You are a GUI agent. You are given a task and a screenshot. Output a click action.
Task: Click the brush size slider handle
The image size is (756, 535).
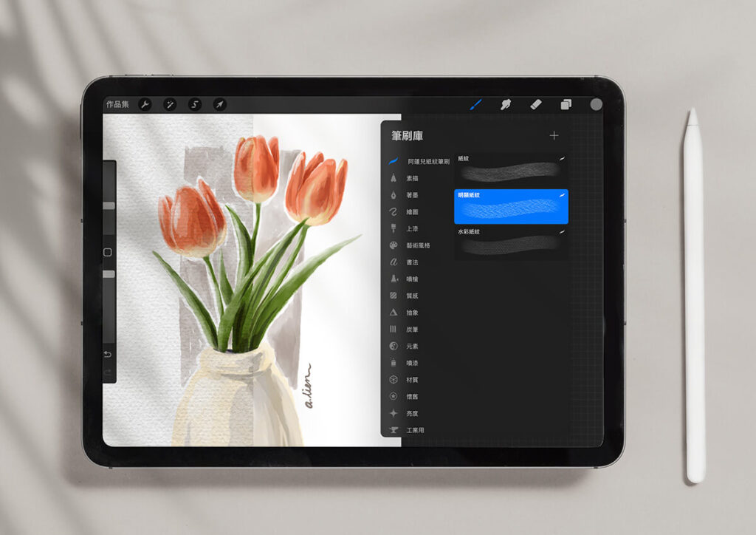click(109, 205)
